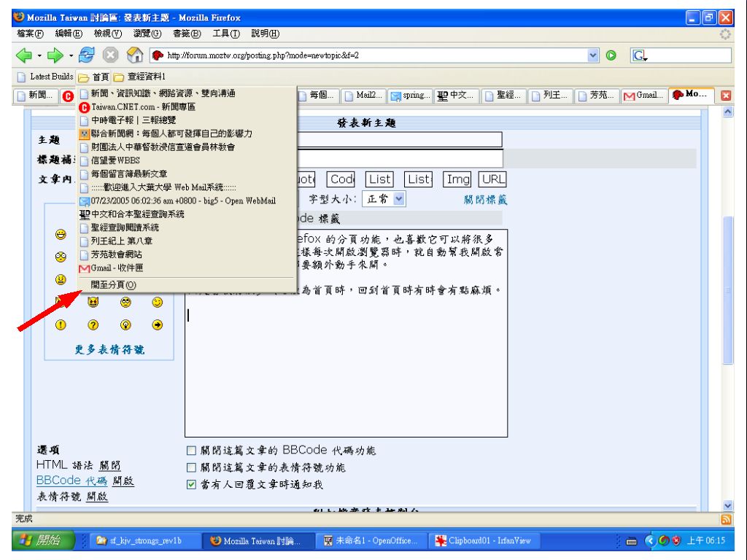The image size is (747, 560).
Task: Insert the question mark smiley
Action: point(93,324)
